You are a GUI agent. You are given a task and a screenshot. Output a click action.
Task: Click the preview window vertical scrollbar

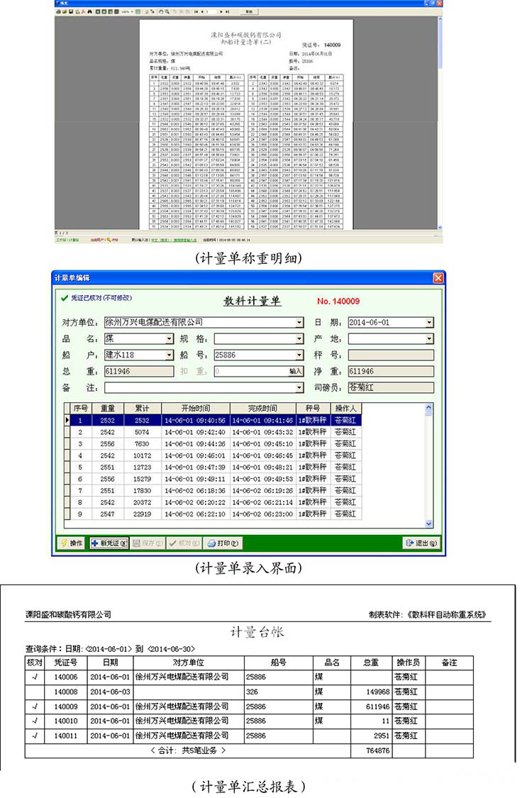tap(440, 122)
